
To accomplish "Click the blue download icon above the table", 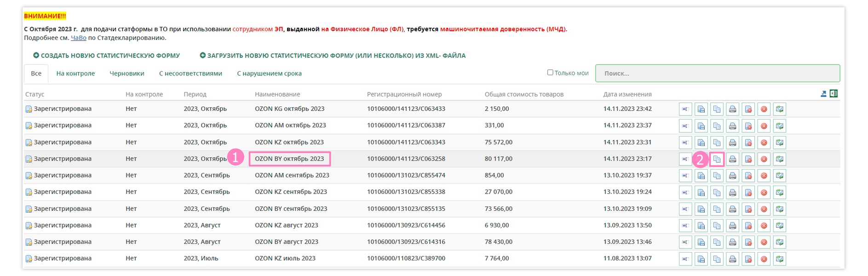I will (823, 94).
